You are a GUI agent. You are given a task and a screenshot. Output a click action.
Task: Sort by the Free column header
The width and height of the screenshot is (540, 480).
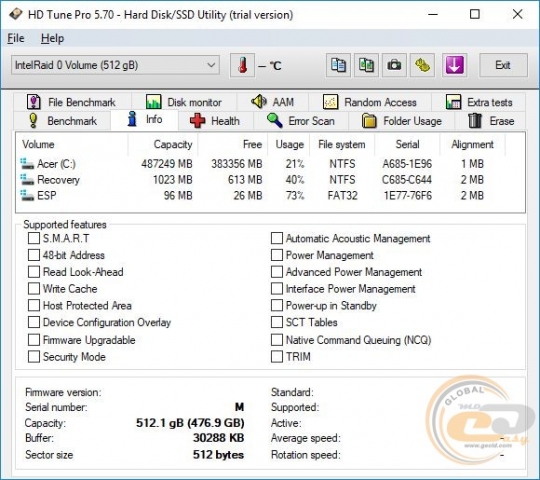click(233, 144)
